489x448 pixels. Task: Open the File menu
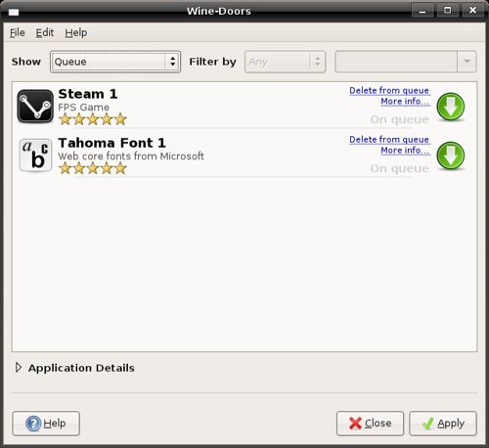18,32
